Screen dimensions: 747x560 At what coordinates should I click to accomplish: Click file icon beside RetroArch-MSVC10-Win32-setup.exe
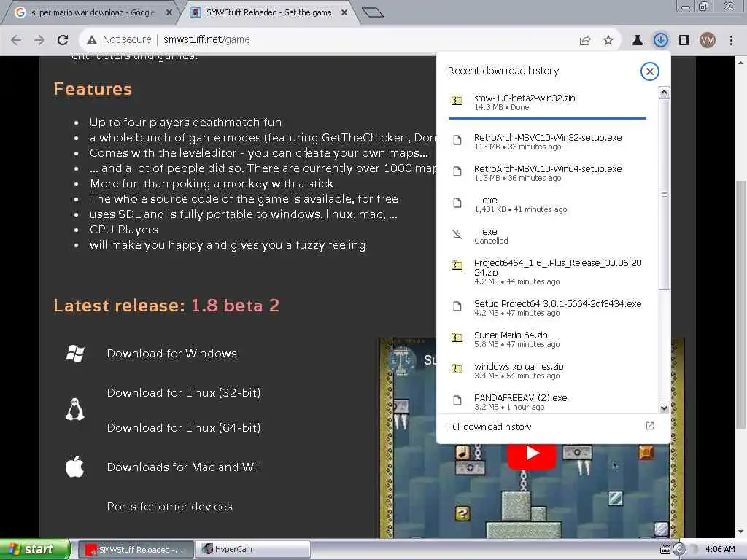(457, 140)
